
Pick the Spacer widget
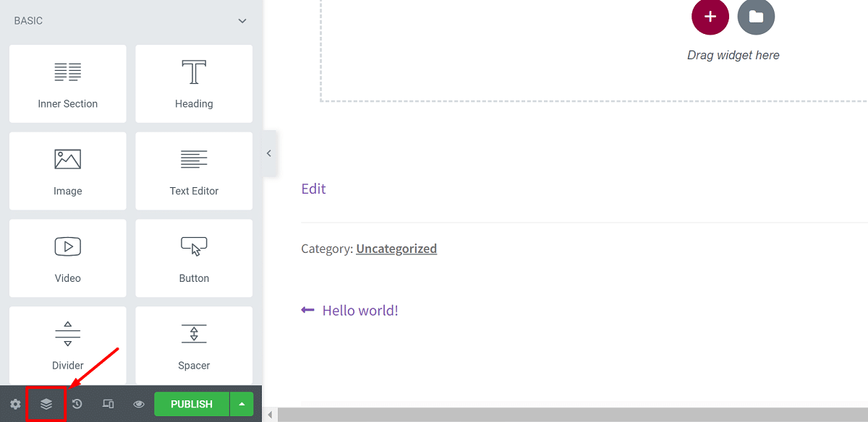pos(194,345)
